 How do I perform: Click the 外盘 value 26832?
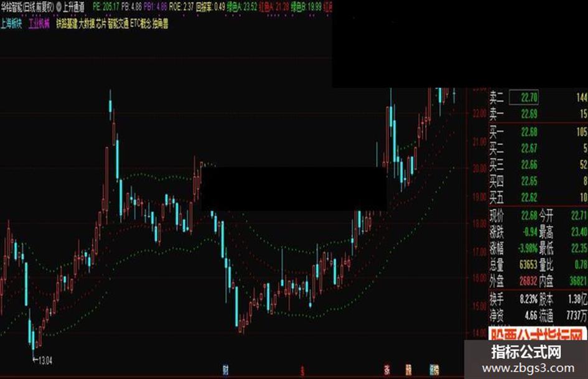528,281
